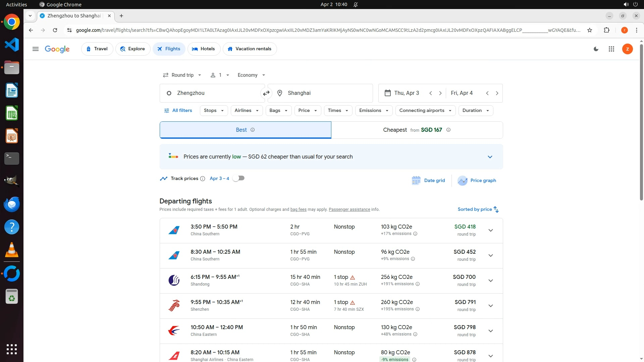
Task: Go to the Hotels tab
Action: click(x=204, y=49)
